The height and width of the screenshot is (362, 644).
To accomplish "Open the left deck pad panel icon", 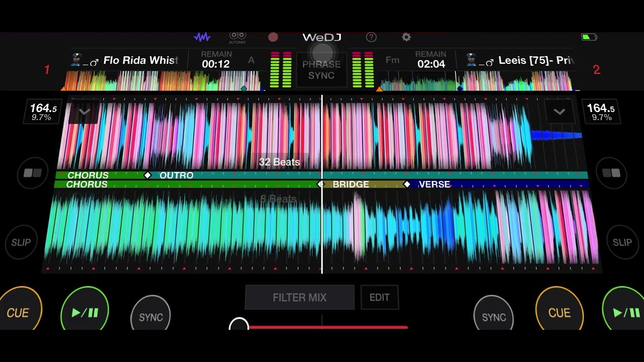I will click(x=33, y=173).
